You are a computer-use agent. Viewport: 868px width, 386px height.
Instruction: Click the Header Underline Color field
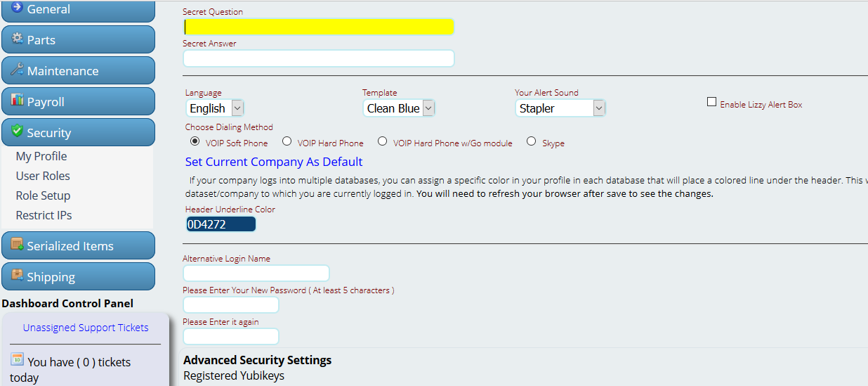click(x=221, y=224)
